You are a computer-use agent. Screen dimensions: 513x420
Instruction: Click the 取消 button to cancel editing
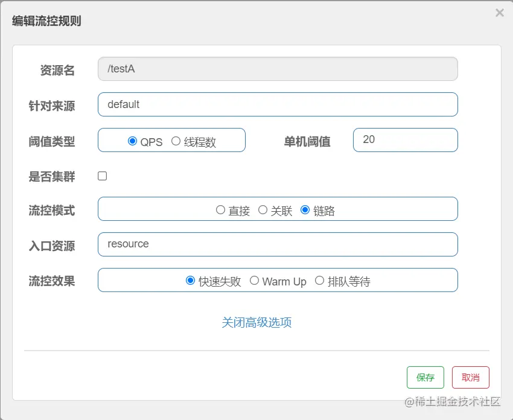pyautogui.click(x=471, y=378)
